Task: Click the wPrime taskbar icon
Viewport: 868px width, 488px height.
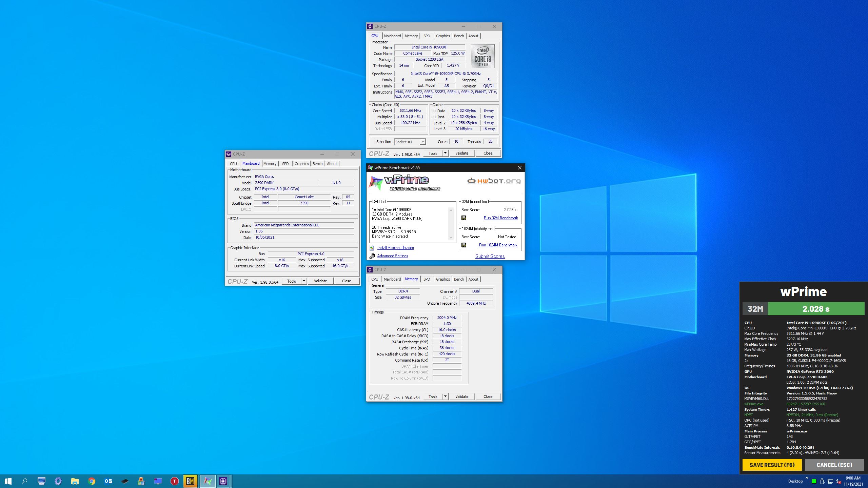Action: pos(208,481)
